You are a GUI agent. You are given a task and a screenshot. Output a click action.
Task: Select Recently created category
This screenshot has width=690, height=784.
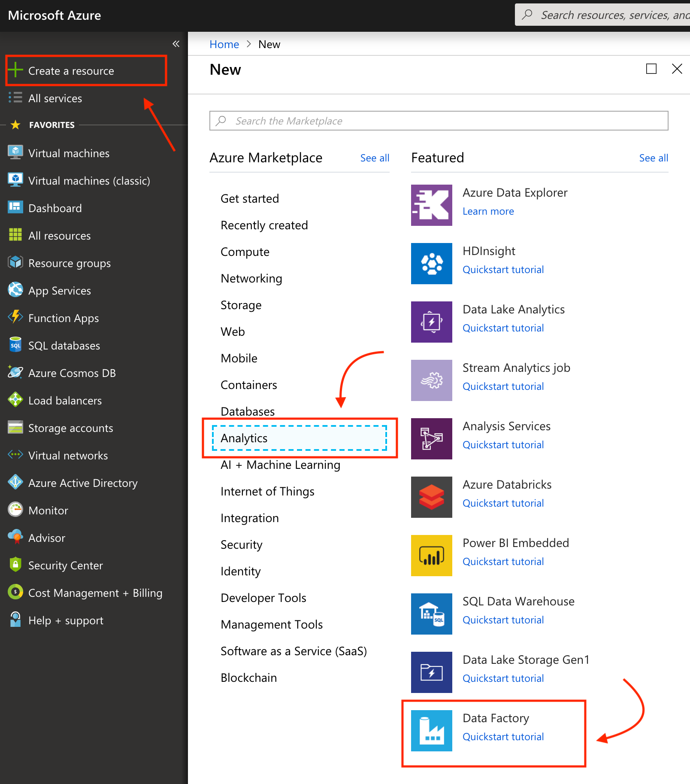264,225
